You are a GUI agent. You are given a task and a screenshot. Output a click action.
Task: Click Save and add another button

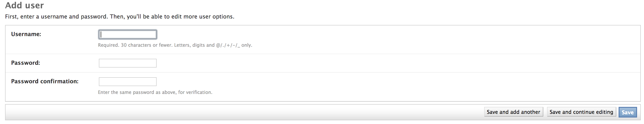[513, 112]
